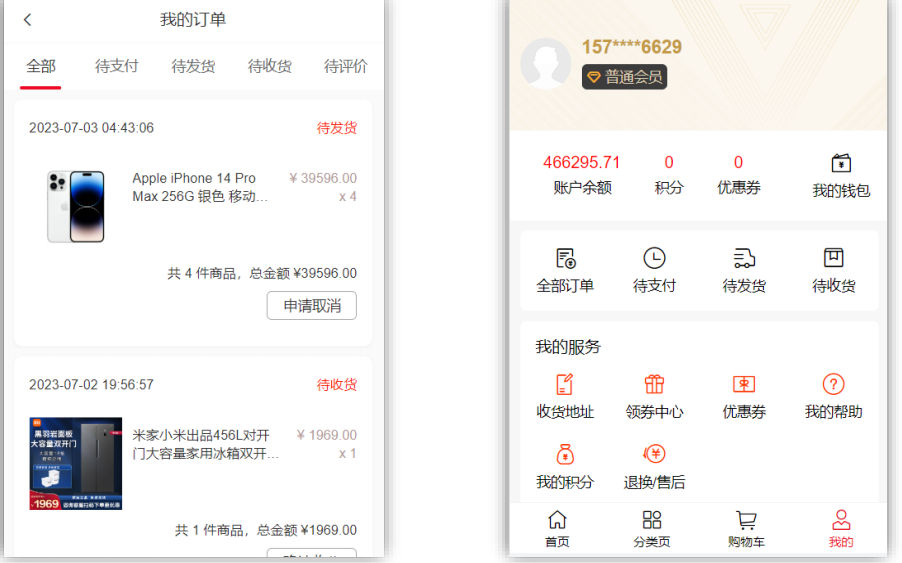The image size is (902, 563).
Task: Click the 我的服务 section heading
Action: click(568, 347)
